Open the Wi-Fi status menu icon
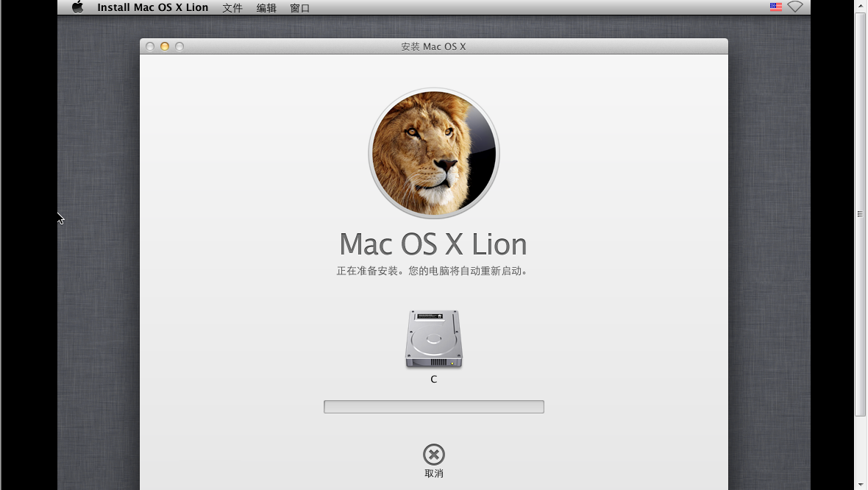The width and height of the screenshot is (868, 490). [x=795, y=7]
